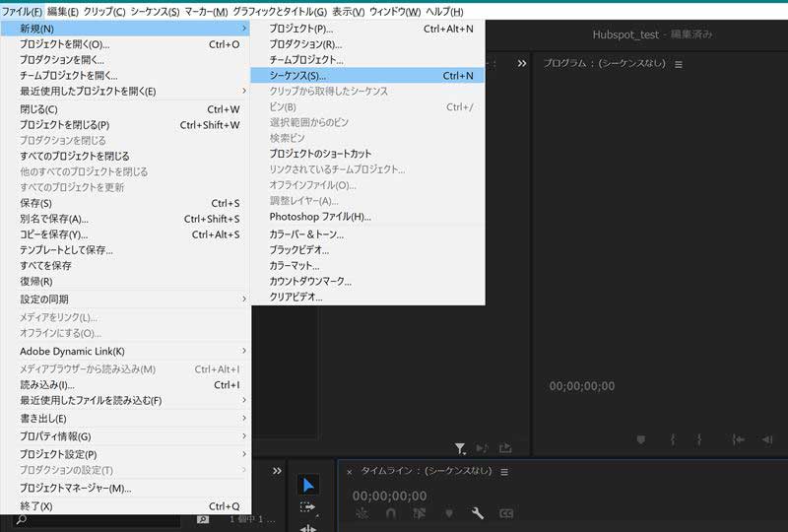Select 読み込み(I)...
The width and height of the screenshot is (788, 532).
click(125, 384)
